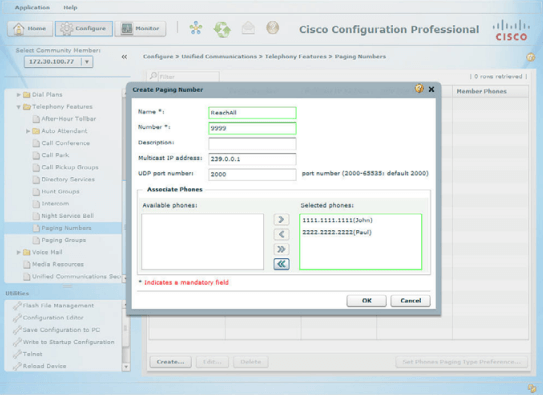Click the Create... button below table
The width and height of the screenshot is (543, 395).
(x=170, y=362)
